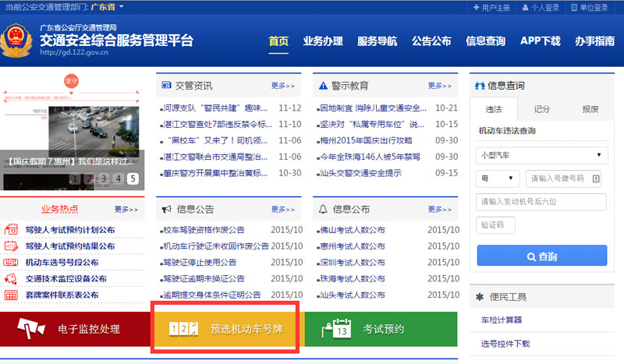Click keypad icon in plate number field
This screenshot has height=364, width=624.
[596, 178]
